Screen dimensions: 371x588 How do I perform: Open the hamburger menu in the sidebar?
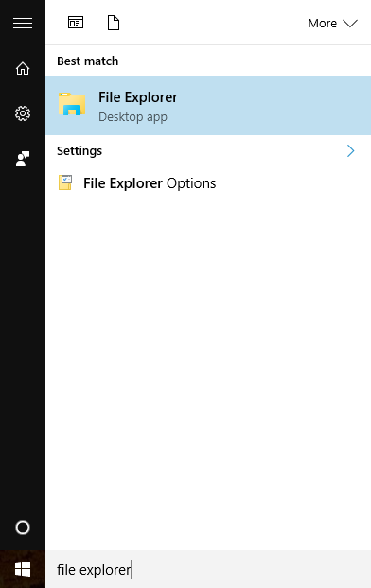coord(23,24)
